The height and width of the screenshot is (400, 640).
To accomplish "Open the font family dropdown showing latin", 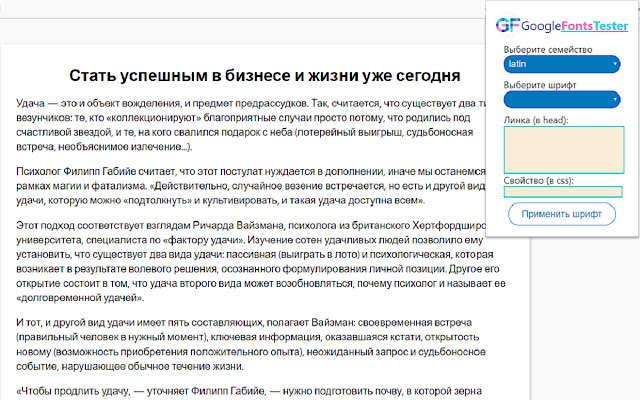I will 562,64.
